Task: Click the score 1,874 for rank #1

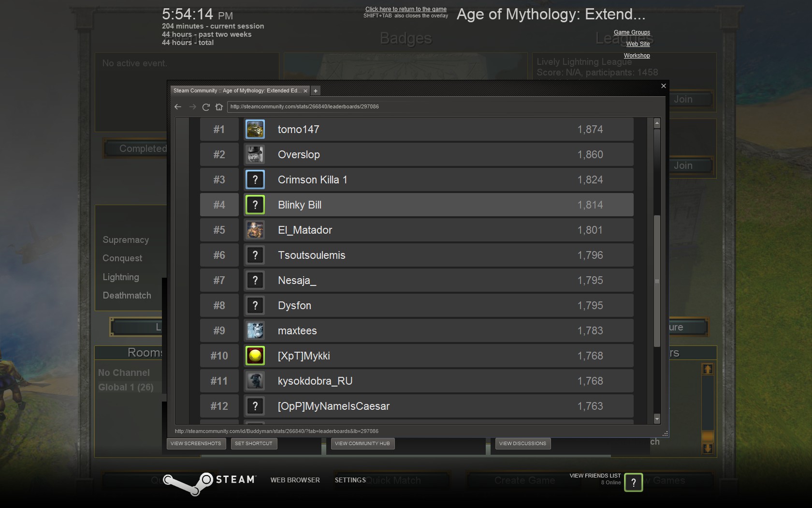Action: coord(590,129)
